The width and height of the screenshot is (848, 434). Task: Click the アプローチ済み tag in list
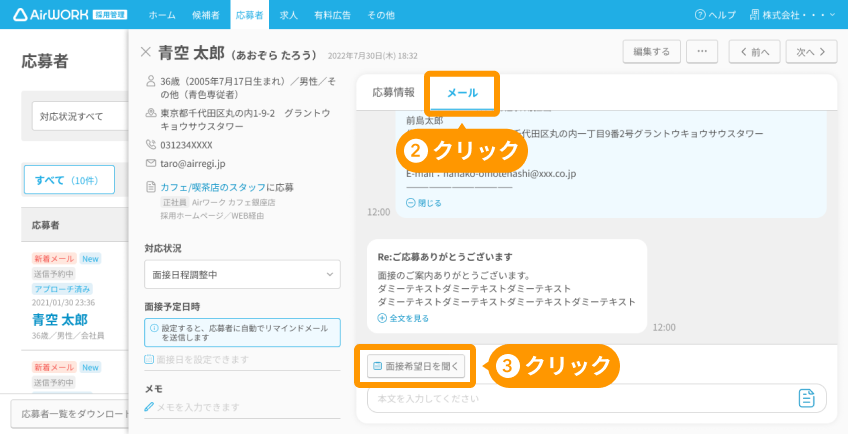pyautogui.click(x=62, y=289)
